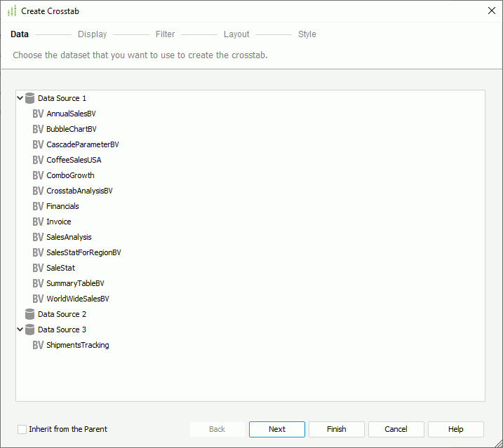
Task: Click the BV icon beside WorldWideSalesBV
Action: pyautogui.click(x=38, y=299)
